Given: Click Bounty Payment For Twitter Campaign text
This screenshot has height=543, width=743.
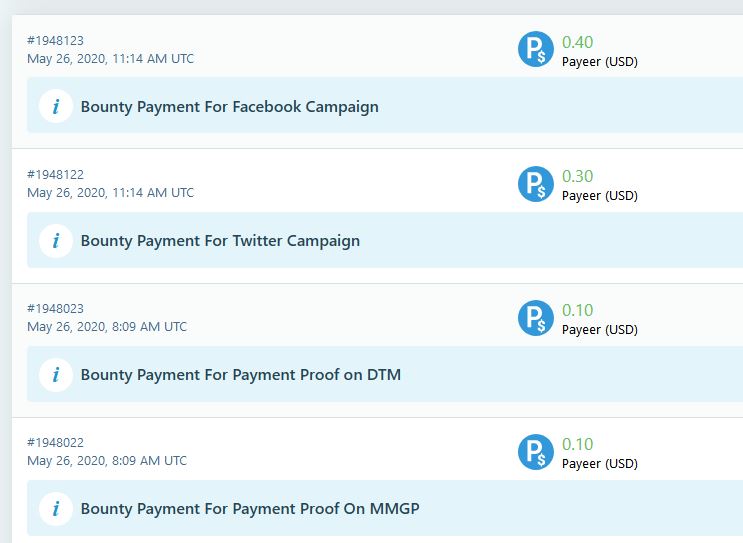Looking at the screenshot, I should click(220, 240).
